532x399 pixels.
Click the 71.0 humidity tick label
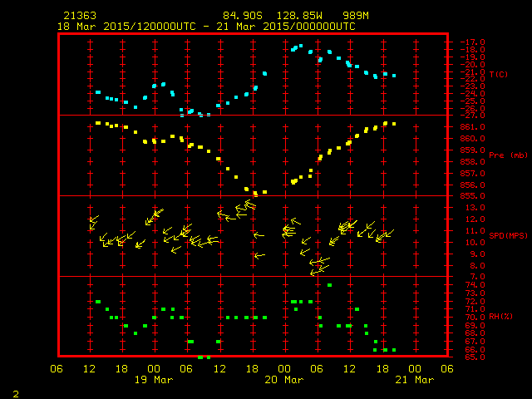click(475, 309)
